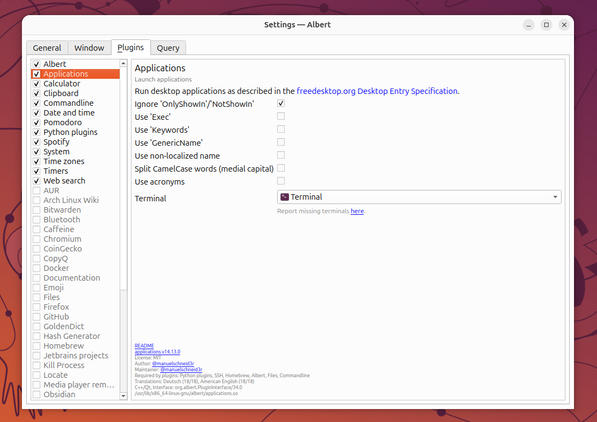This screenshot has width=597, height=422.
Task: Select the Homebrew plugin entry
Action: tap(75, 346)
